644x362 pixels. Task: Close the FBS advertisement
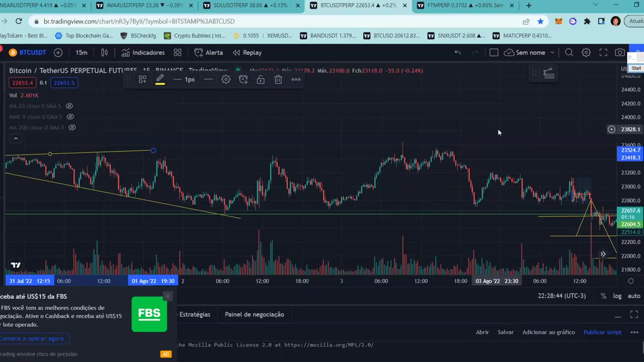(x=168, y=296)
